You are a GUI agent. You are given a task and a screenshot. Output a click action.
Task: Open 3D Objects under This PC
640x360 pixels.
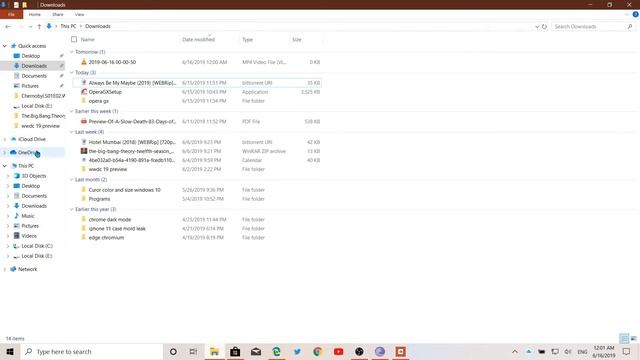[x=33, y=176]
